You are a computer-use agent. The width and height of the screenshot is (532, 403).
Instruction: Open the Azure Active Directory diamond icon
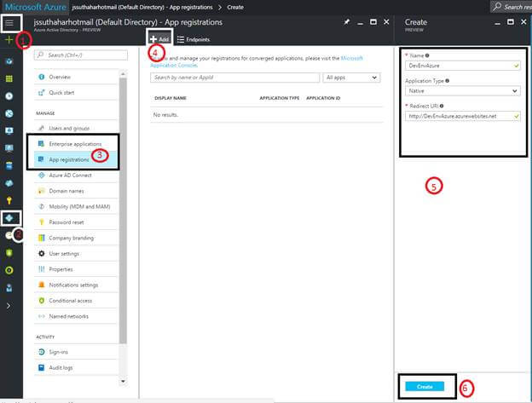click(9, 218)
